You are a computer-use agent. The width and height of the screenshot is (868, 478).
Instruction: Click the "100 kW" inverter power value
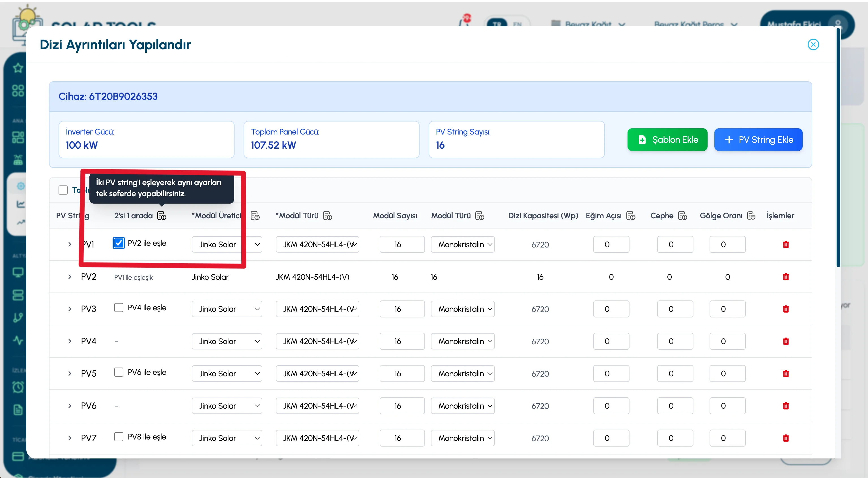81,145
